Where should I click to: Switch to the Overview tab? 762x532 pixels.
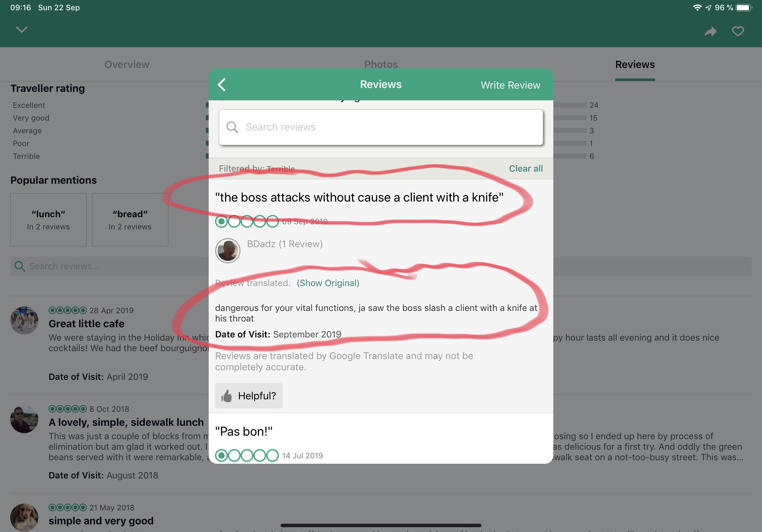tap(127, 64)
